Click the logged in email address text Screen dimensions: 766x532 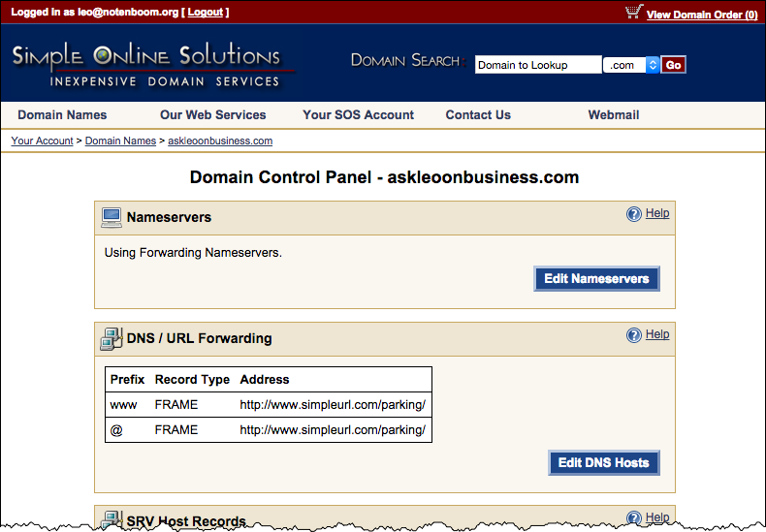coord(129,13)
